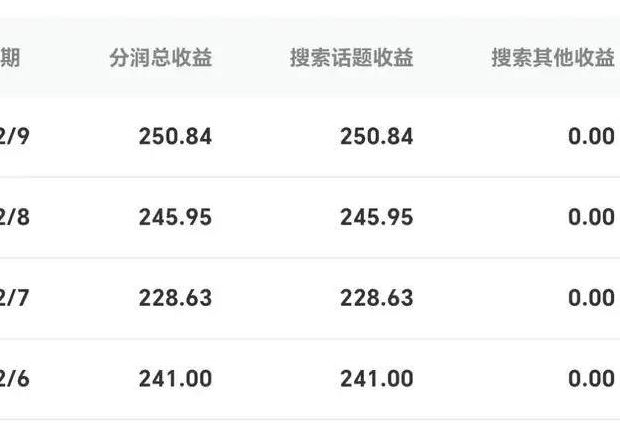Click 250.84 under 分润总收益
620x440 pixels.
point(175,136)
